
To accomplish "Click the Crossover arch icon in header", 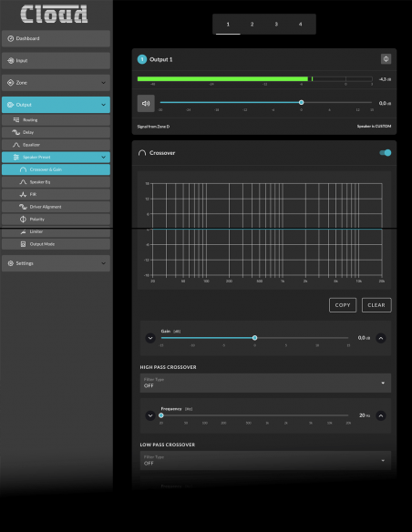I will point(142,153).
